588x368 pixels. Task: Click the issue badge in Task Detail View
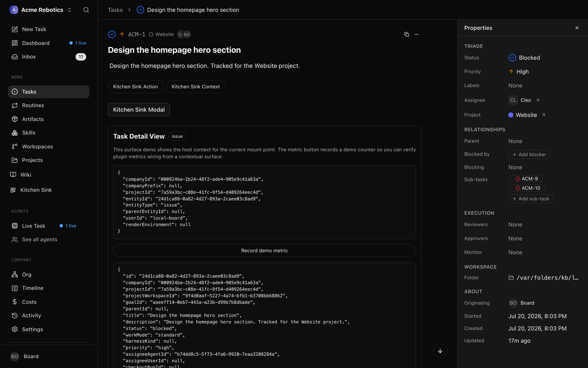point(177,136)
